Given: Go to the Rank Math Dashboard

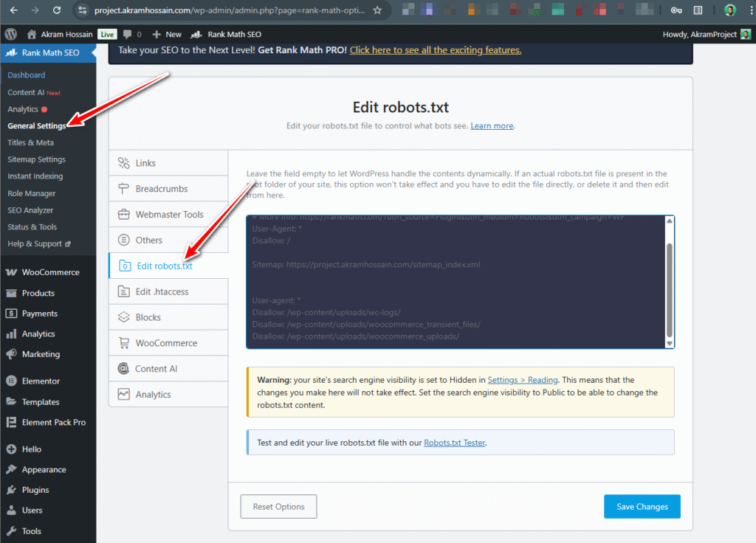Looking at the screenshot, I should point(27,75).
